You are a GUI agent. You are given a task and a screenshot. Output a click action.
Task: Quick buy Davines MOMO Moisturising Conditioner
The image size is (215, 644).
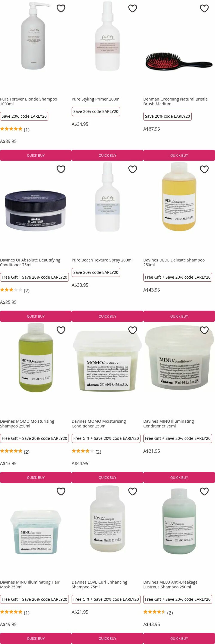pos(107,477)
